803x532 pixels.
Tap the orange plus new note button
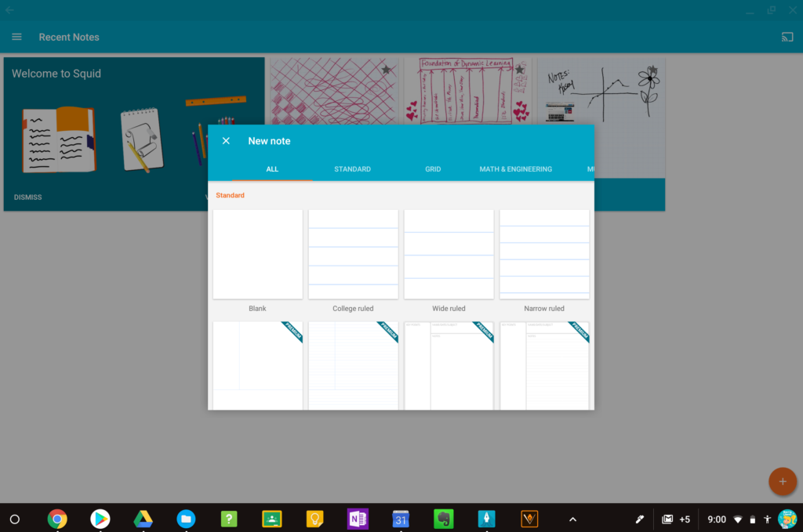(x=783, y=481)
